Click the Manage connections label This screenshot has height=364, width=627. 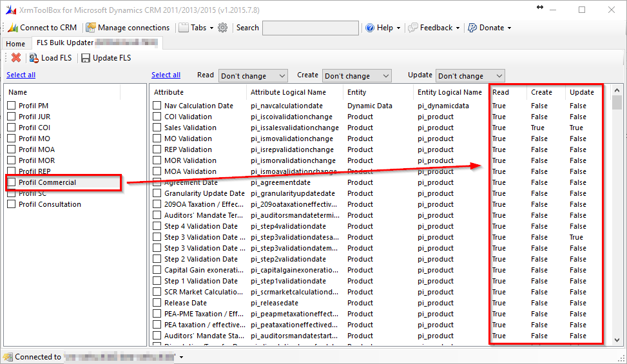(x=133, y=28)
